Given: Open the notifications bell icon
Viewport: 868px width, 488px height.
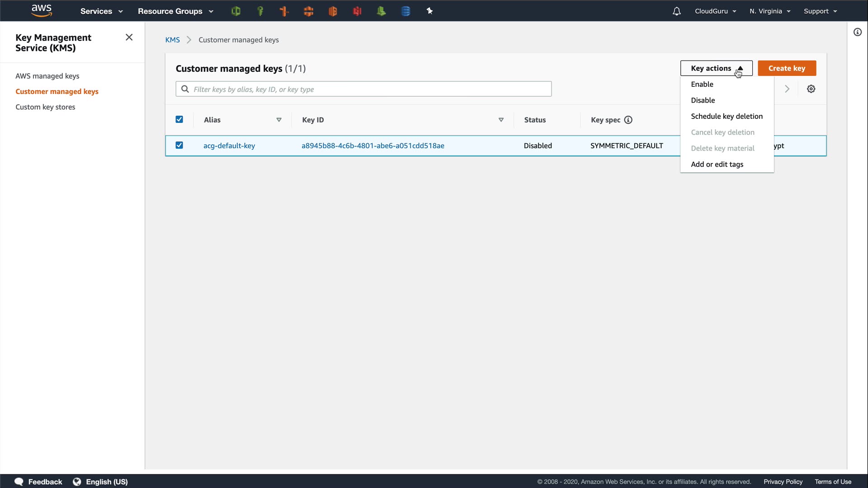Looking at the screenshot, I should coord(676,11).
